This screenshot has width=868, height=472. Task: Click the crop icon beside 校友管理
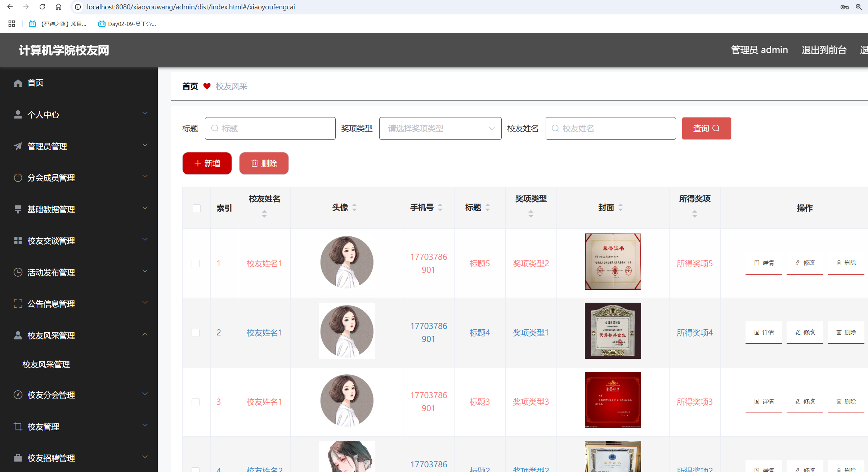pos(18,427)
